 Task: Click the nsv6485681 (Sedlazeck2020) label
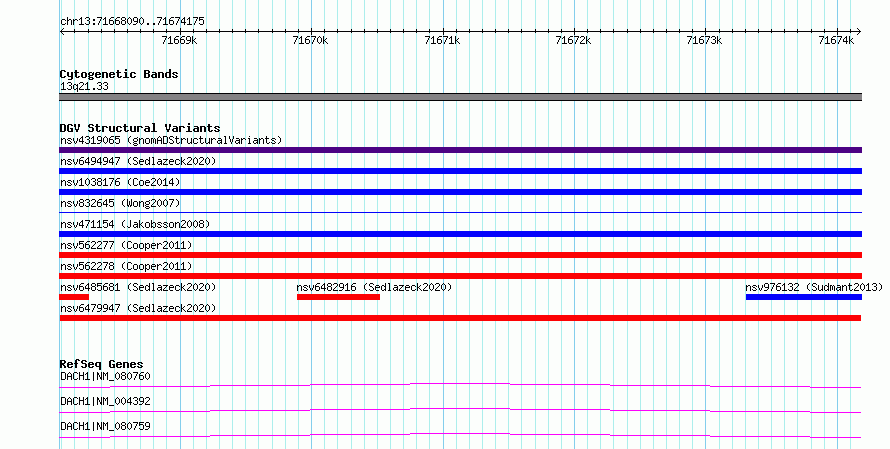click(138, 287)
